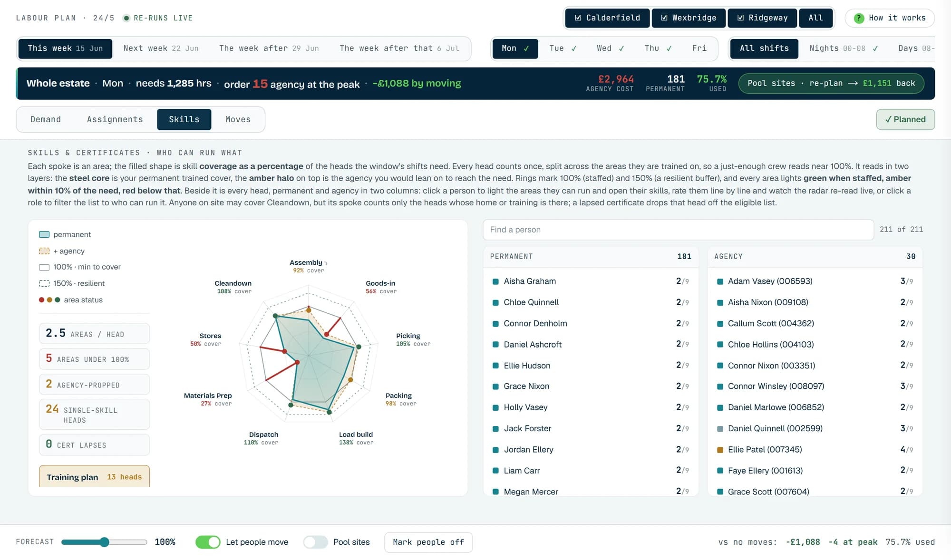Image resolution: width=951 pixels, height=560 pixels.
Task: Click the Stores 50% cover label
Action: [x=206, y=339]
